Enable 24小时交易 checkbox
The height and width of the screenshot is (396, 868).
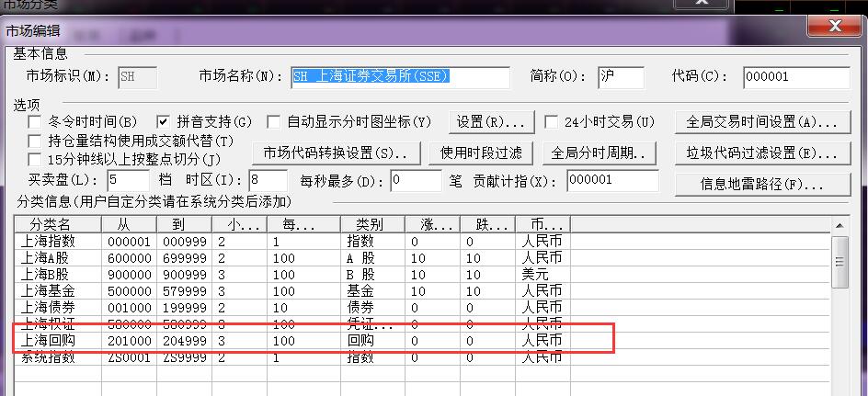click(552, 121)
